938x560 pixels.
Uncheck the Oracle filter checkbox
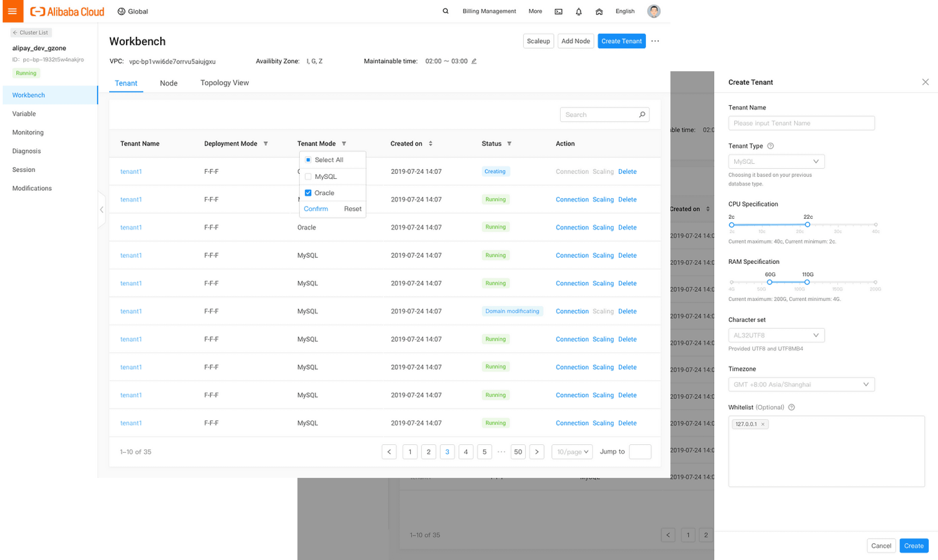(308, 193)
